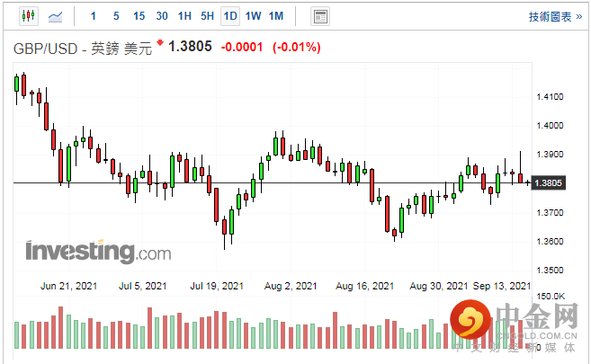Switch to 15-minute interval

(x=139, y=16)
